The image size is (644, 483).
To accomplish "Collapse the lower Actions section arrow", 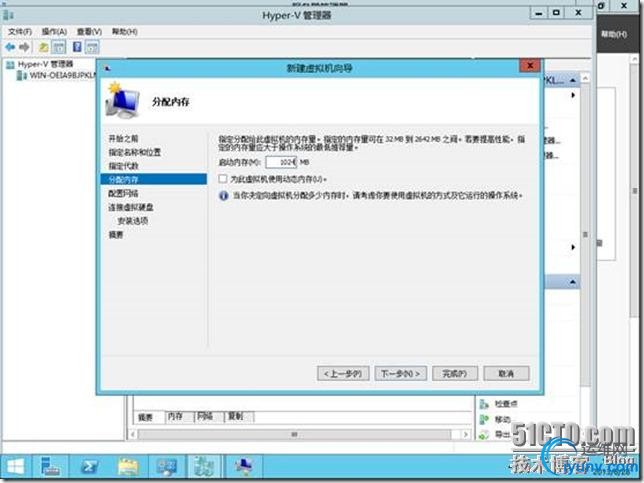I will pyautogui.click(x=573, y=282).
